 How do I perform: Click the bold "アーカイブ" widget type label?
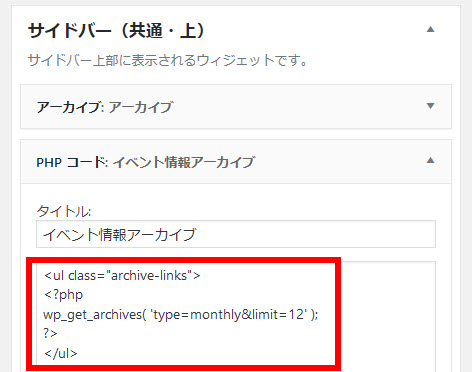(70, 107)
